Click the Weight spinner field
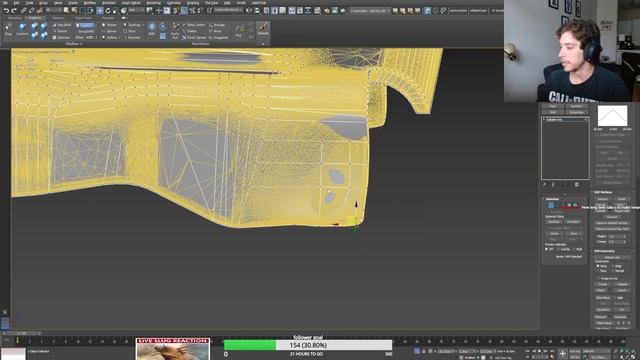Image resolution: width=640 pixels, height=360 pixels. 617,236
